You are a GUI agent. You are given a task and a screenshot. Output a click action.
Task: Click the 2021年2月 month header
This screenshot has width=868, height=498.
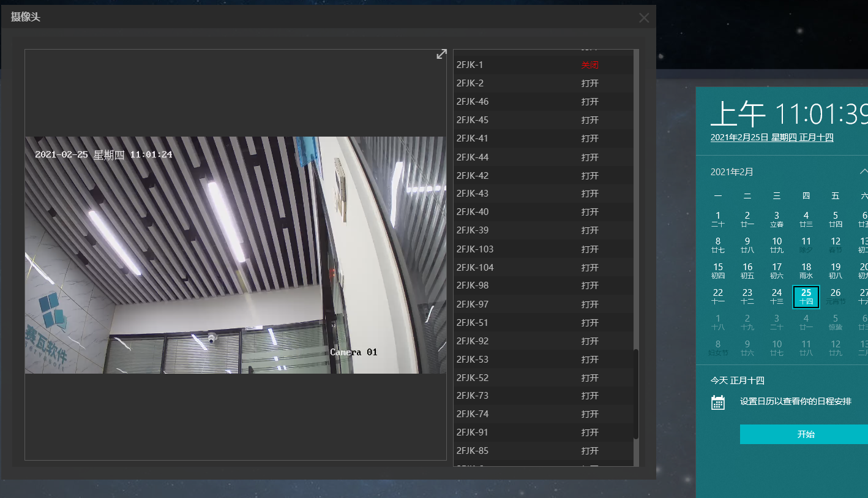(732, 172)
